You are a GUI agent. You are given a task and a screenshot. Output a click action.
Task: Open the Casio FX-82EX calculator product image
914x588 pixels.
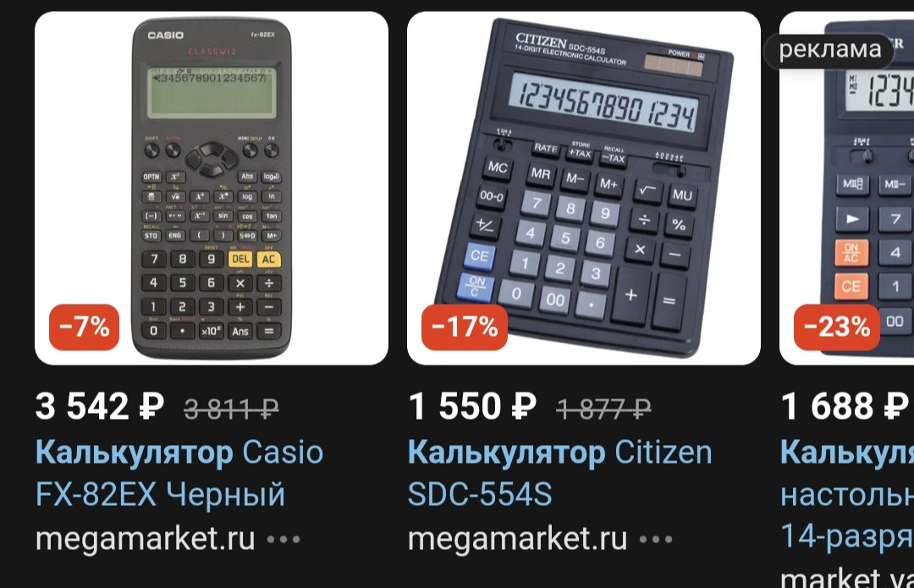(x=212, y=188)
